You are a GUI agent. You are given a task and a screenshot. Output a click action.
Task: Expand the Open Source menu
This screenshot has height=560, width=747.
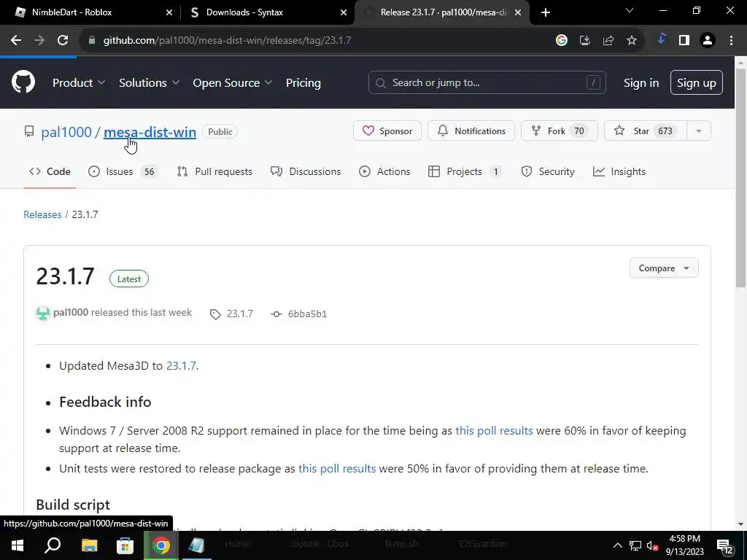[x=233, y=83]
